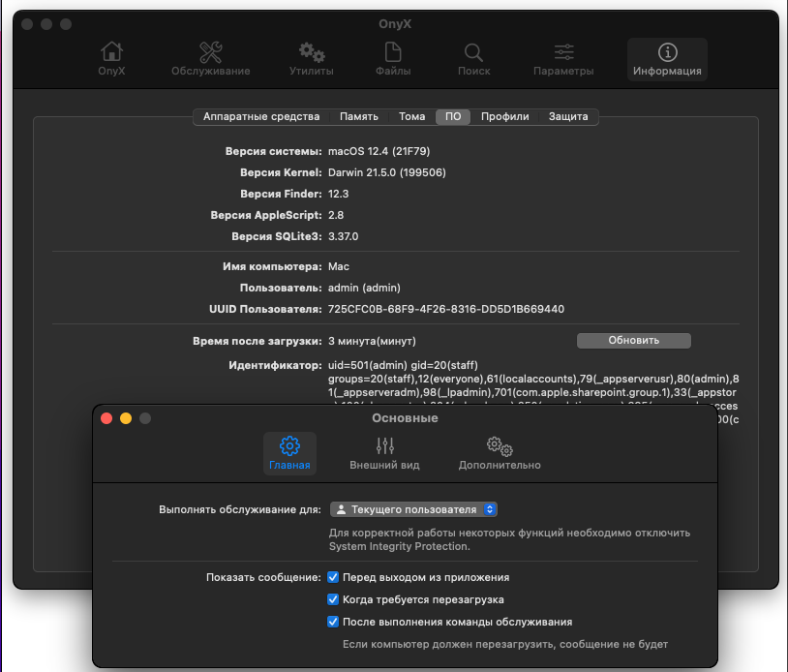Image resolution: width=788 pixels, height=672 pixels.
Task: Click the Выполнять обслуживание для label
Action: [240, 509]
